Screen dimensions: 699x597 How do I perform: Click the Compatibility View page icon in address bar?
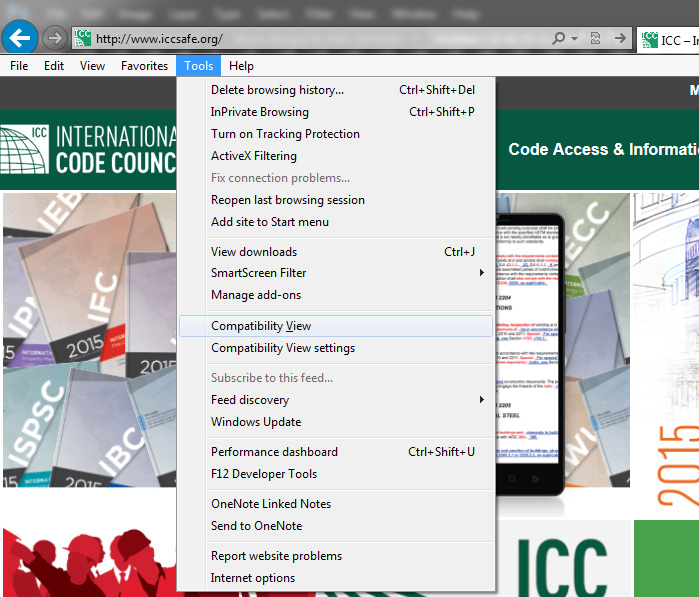[x=597, y=39]
